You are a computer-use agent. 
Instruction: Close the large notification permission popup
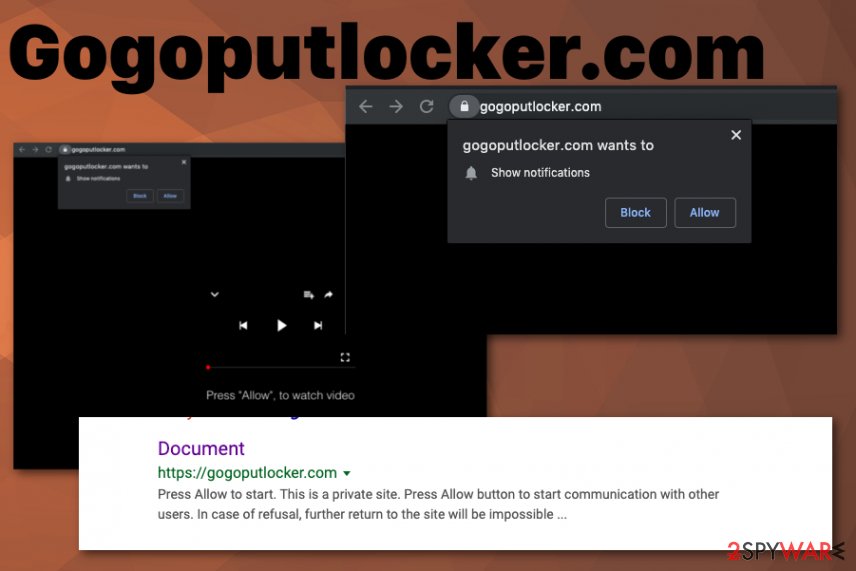736,135
